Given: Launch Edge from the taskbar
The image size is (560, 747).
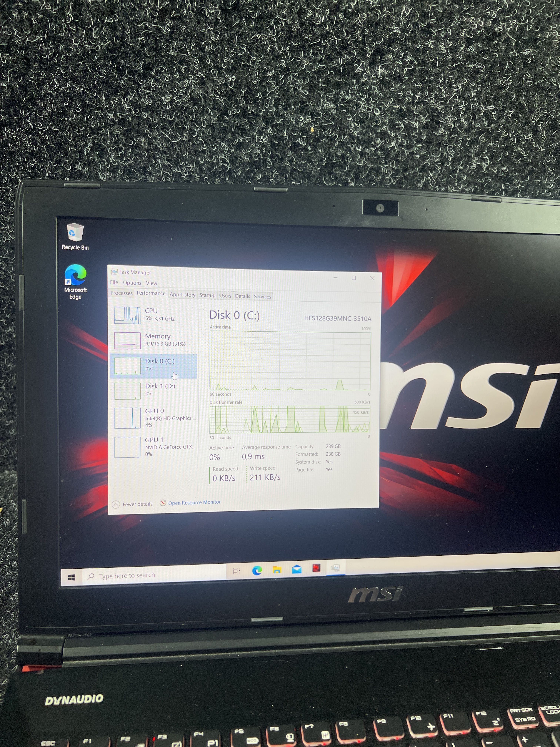Looking at the screenshot, I should (x=257, y=571).
